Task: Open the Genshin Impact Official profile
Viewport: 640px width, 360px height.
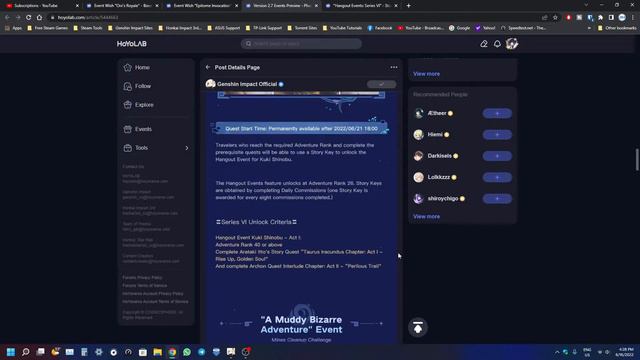Action: tap(247, 84)
